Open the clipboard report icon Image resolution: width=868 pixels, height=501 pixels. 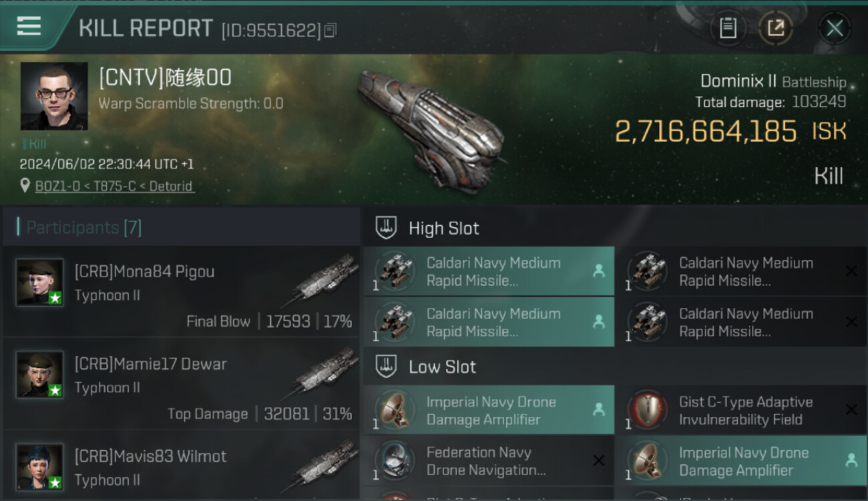[x=728, y=28]
